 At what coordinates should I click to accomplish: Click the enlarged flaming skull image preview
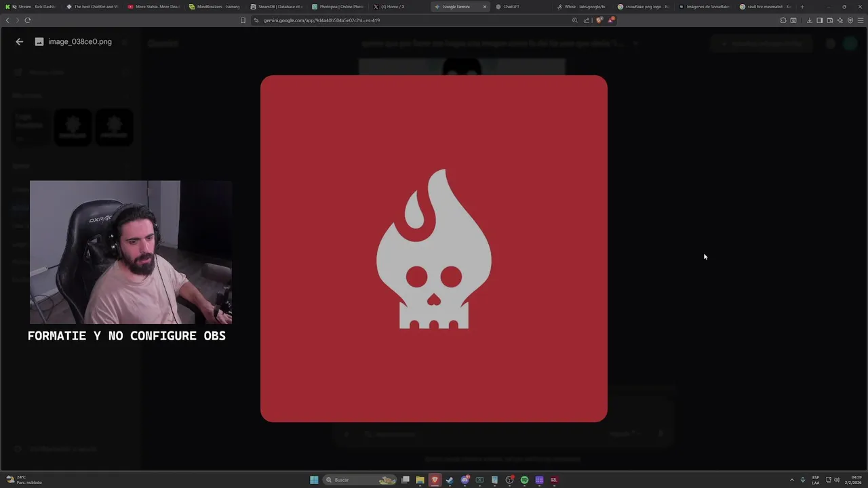[434, 249]
